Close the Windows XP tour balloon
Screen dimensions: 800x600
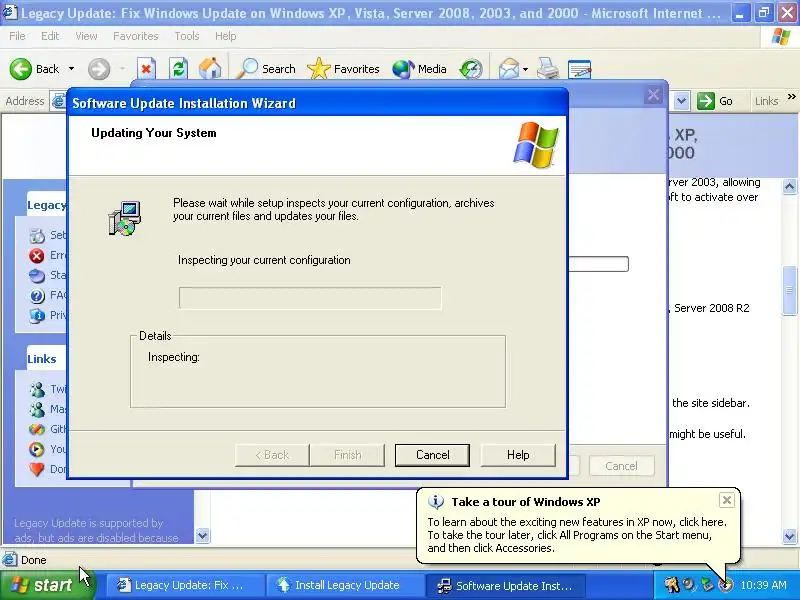(x=727, y=500)
